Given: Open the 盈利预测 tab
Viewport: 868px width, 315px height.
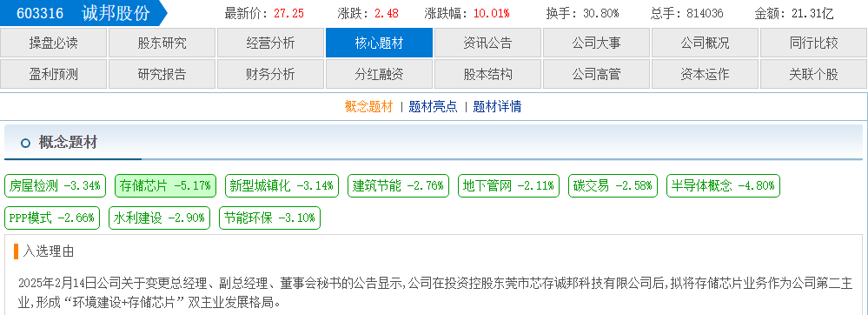Looking at the screenshot, I should (54, 74).
